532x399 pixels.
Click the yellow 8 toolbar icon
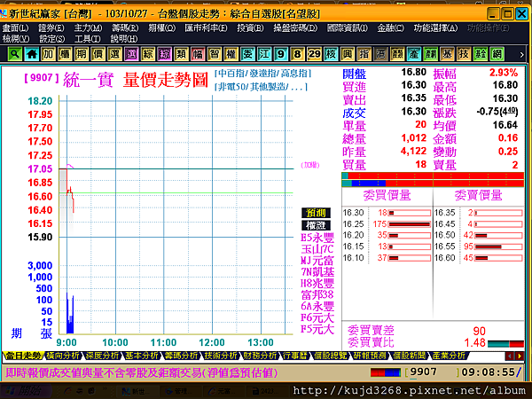[298, 54]
